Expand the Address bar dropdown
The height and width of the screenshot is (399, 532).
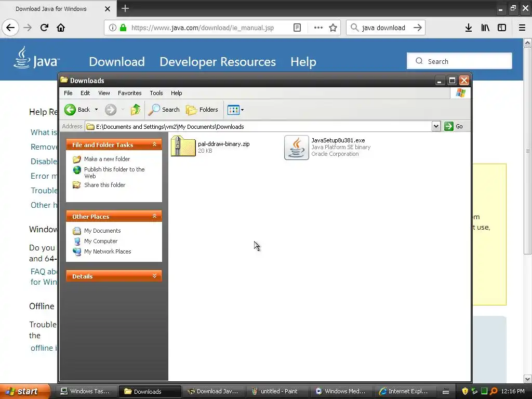coord(436,127)
